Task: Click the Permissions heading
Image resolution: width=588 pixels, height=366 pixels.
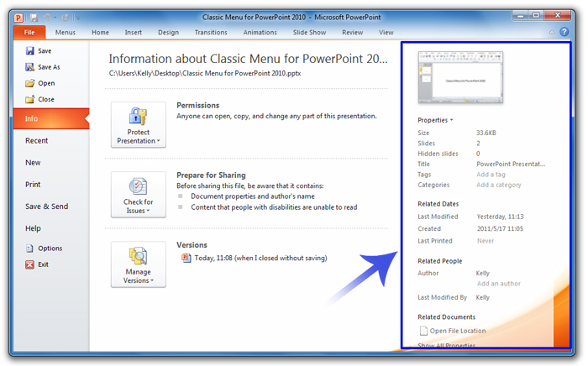Action: [198, 105]
